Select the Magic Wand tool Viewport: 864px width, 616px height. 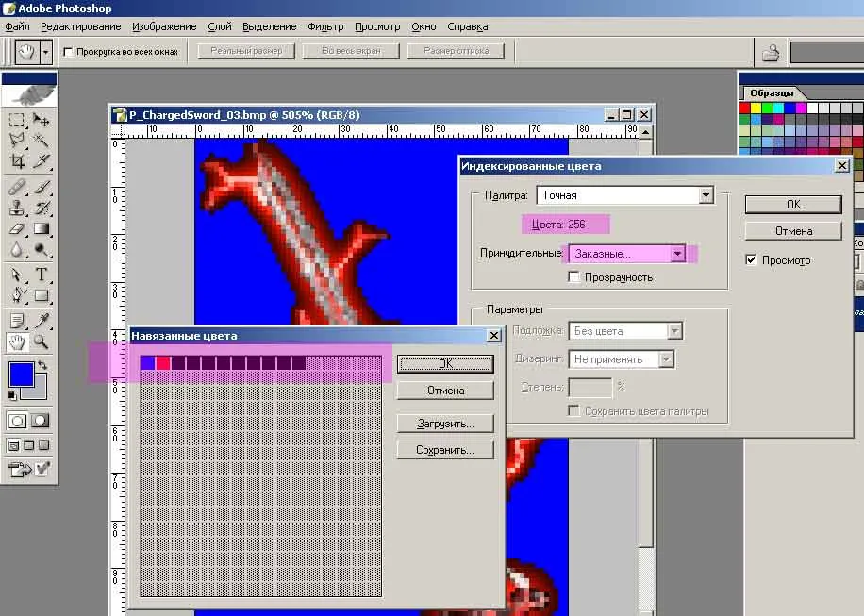click(42, 140)
